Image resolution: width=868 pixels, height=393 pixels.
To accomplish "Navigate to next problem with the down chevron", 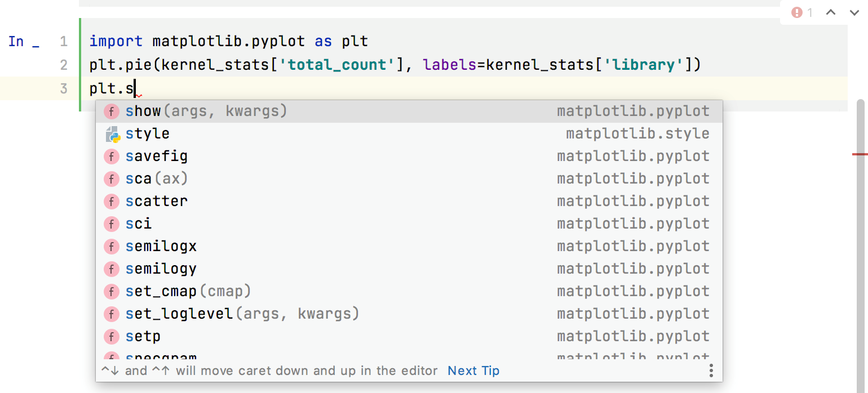I will click(854, 12).
